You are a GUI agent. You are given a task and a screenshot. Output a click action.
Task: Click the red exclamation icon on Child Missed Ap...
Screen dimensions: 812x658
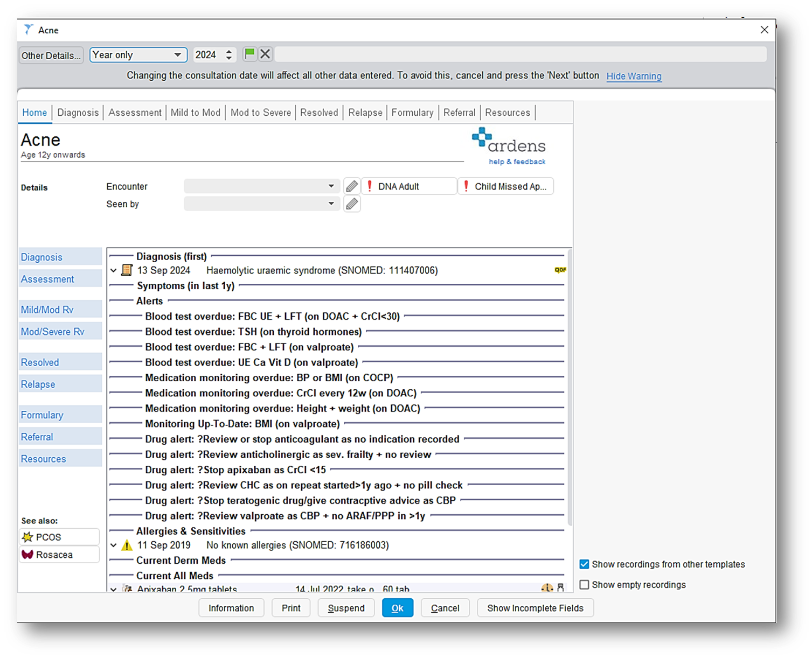click(466, 186)
